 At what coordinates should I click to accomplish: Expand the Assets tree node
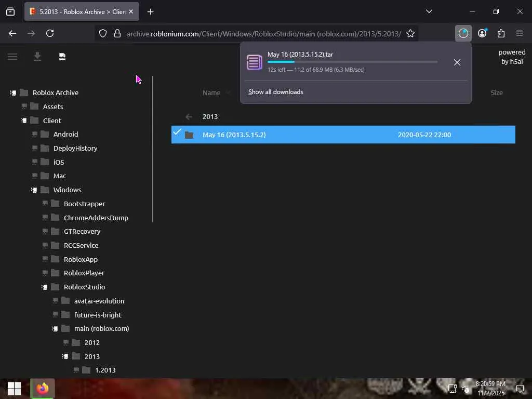pyautogui.click(x=24, y=107)
